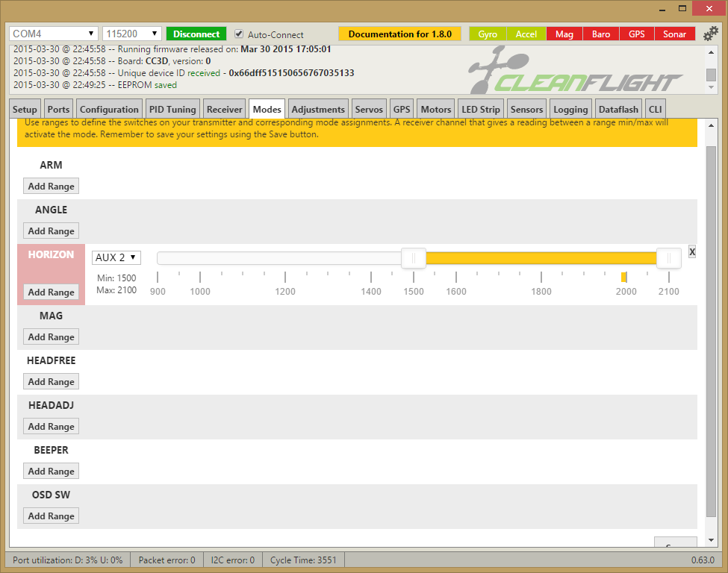Open the settings gear icon
728x573 pixels.
tap(710, 34)
